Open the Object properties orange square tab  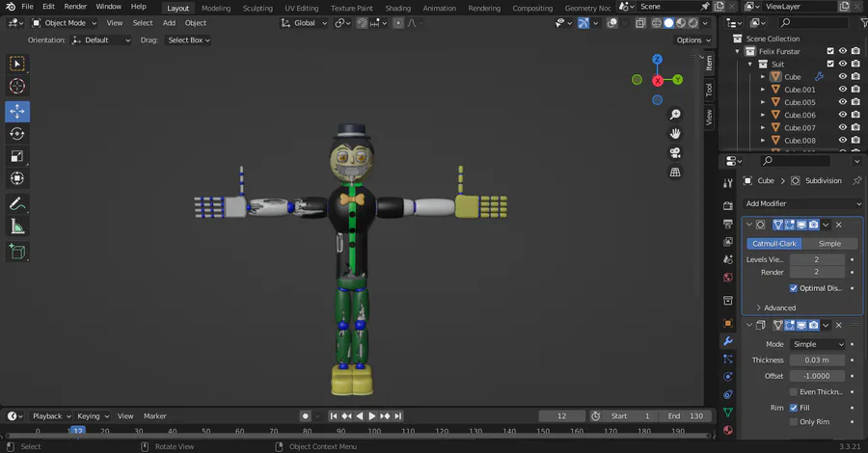tap(728, 323)
